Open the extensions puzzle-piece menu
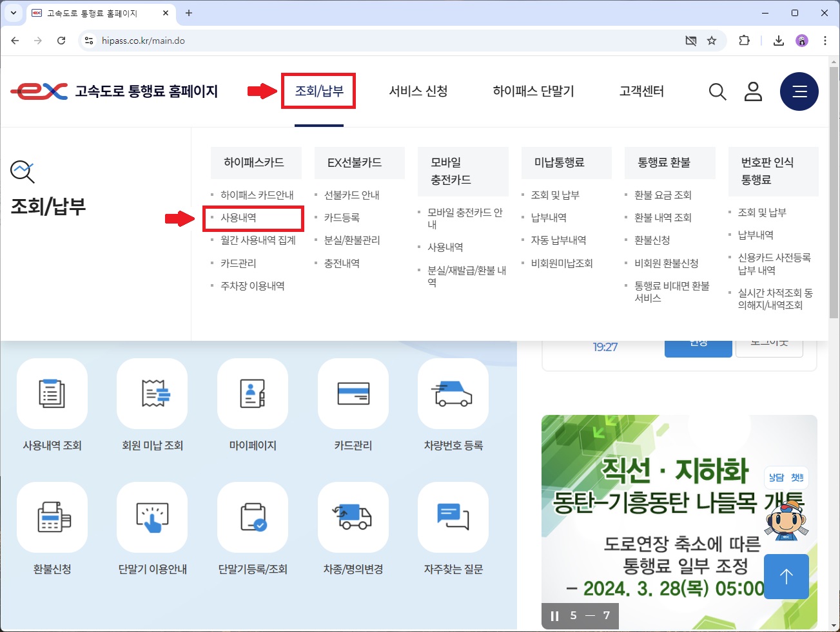 pos(744,40)
